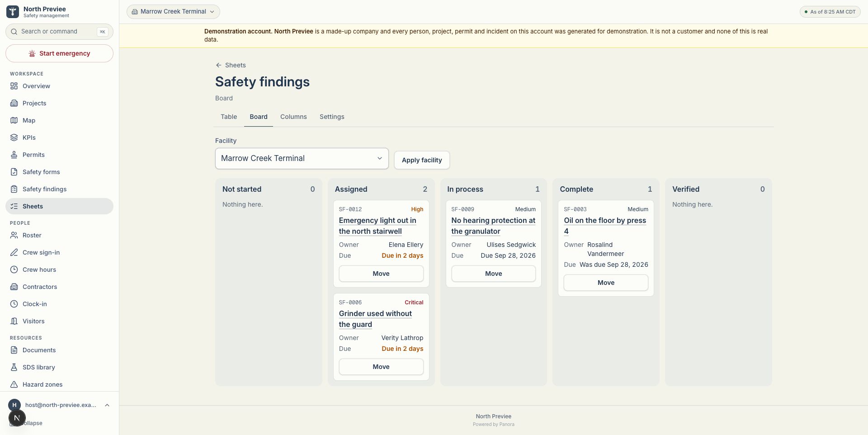
Task: Open 'Oil on the floor by press 4'
Action: 605,226
